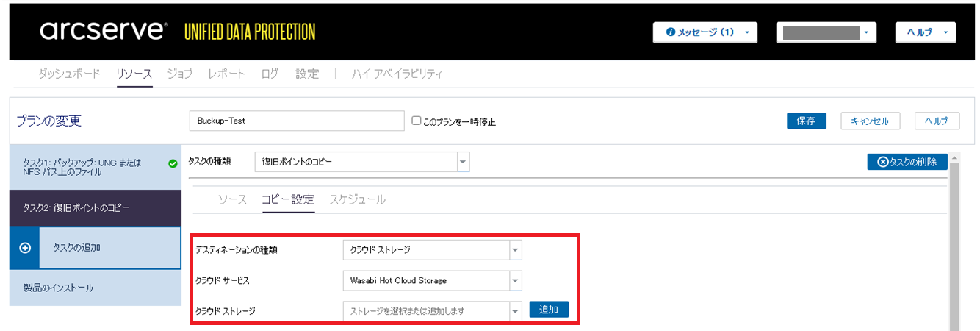
Task: Expand the タスクの種類 combo box
Action: pos(463,162)
